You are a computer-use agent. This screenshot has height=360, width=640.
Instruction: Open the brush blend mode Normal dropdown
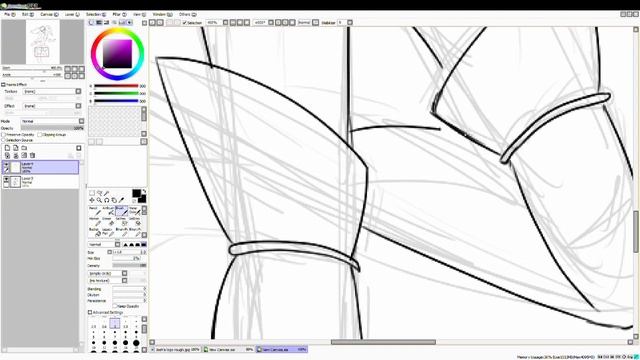[118, 244]
